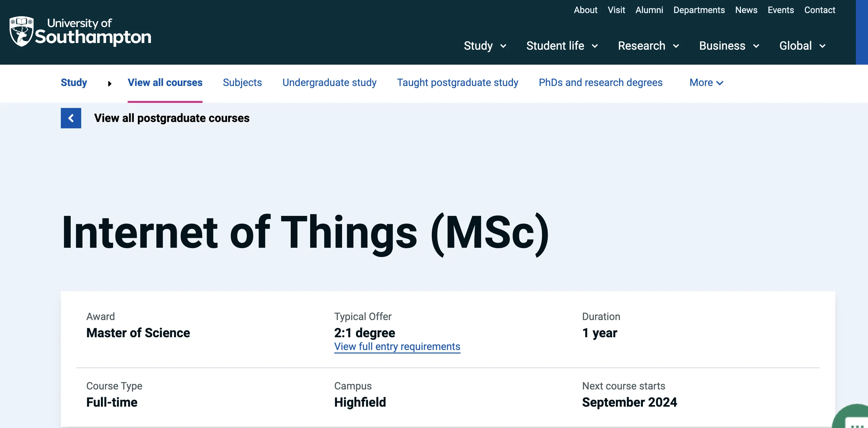Screen dimensions: 868x428
Task: Click the Study breadcrumb link
Action: (74, 82)
